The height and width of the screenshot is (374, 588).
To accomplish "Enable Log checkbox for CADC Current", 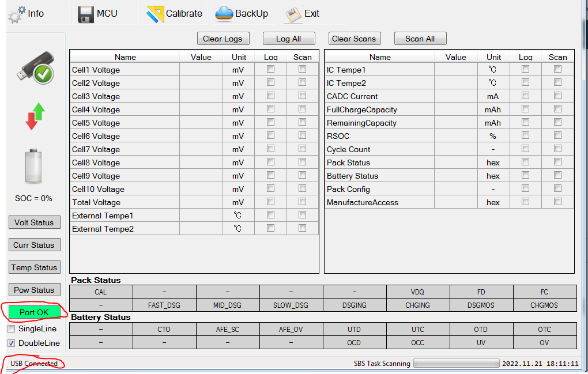I will point(525,96).
